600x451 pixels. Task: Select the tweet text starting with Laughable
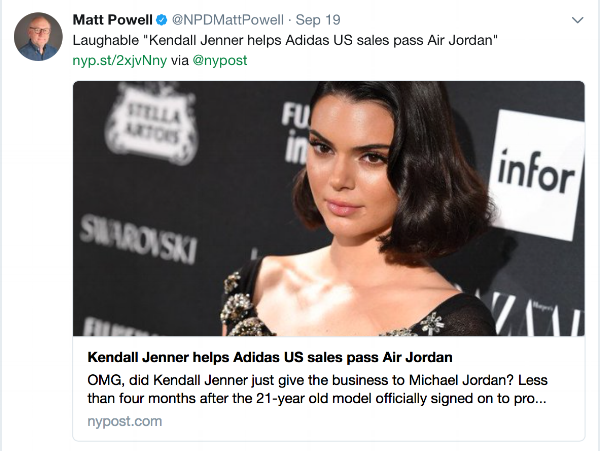point(285,40)
